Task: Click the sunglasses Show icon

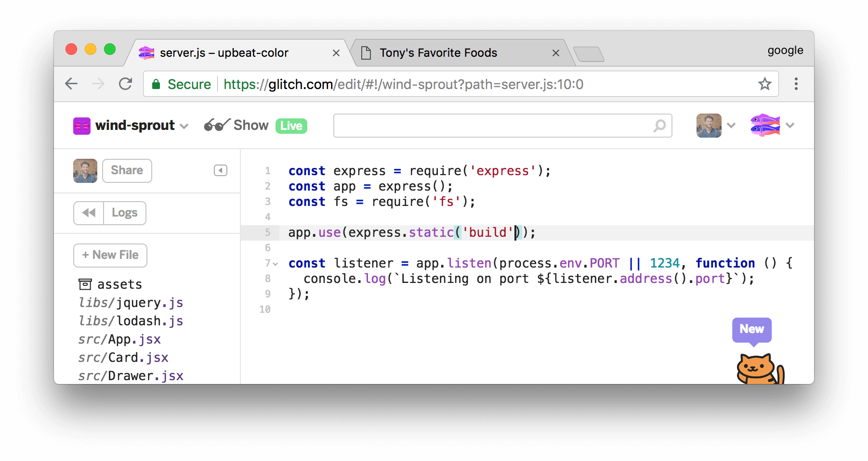Action: [216, 125]
